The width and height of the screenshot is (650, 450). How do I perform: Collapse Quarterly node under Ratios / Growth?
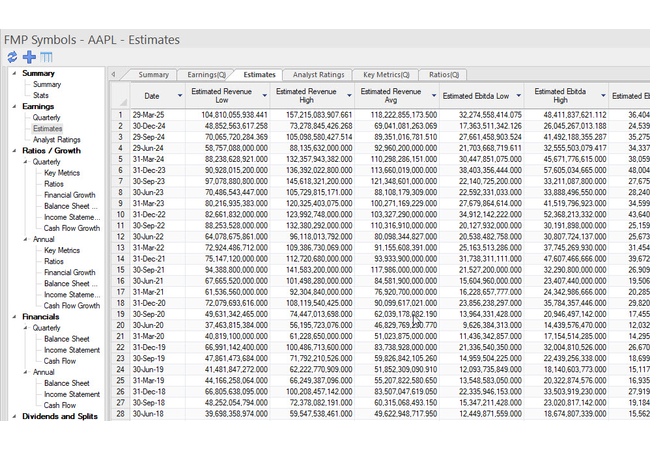(26, 162)
